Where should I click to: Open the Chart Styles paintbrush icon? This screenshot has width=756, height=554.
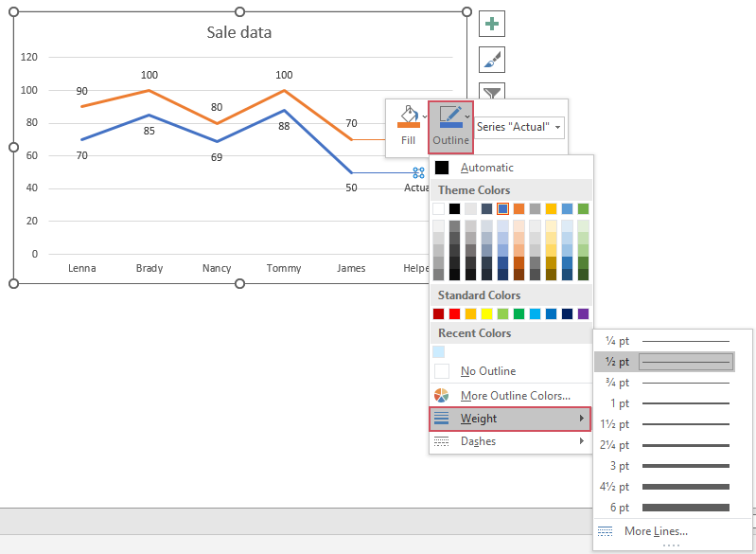[x=492, y=60]
